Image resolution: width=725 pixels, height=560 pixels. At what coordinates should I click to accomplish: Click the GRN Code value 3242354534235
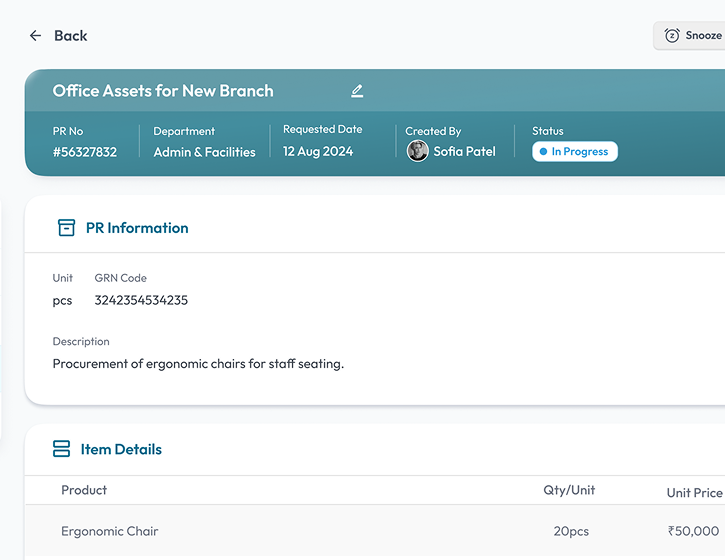[141, 300]
